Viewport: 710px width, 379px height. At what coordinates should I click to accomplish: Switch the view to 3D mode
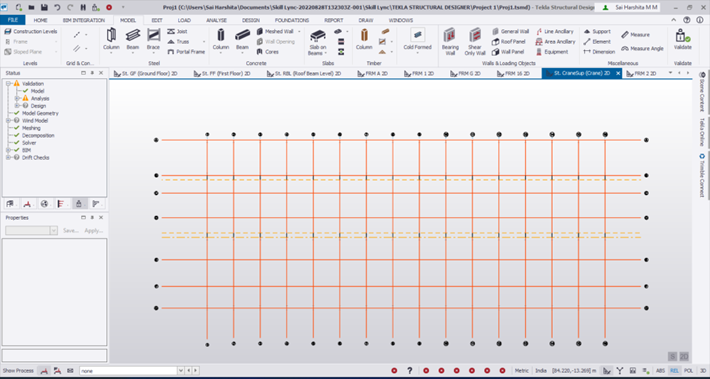pos(702,370)
